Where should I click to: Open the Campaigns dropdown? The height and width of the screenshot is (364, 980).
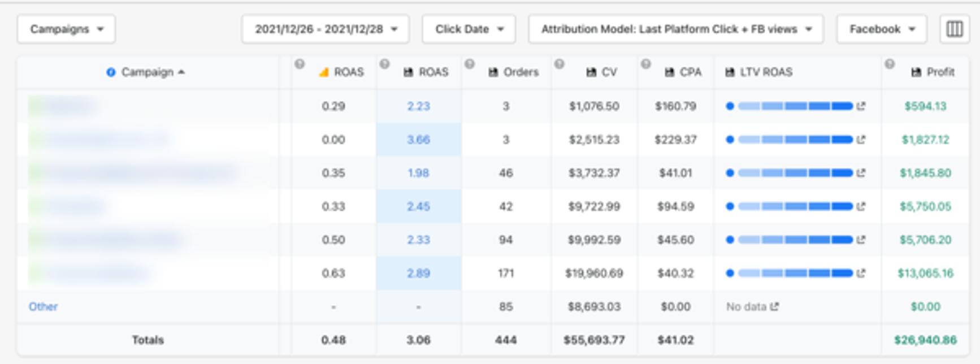[66, 29]
